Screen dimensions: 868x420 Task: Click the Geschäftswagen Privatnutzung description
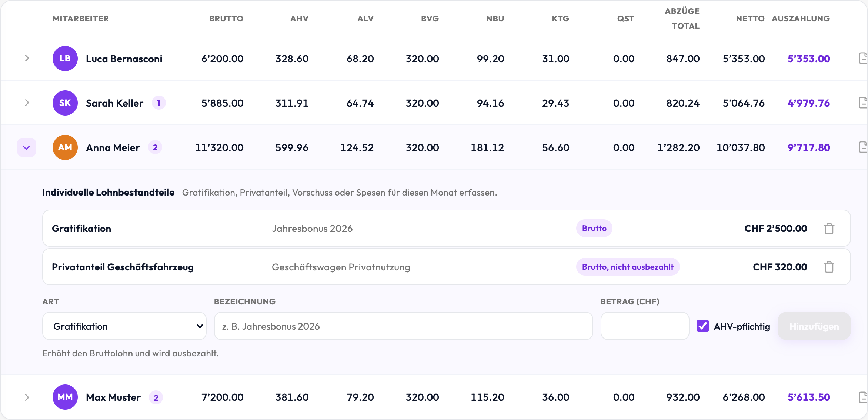click(341, 267)
